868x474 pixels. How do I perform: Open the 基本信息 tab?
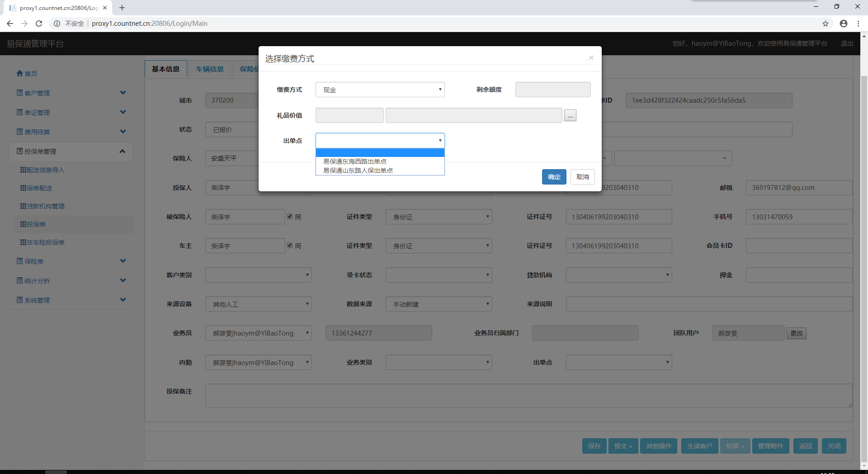pos(165,69)
